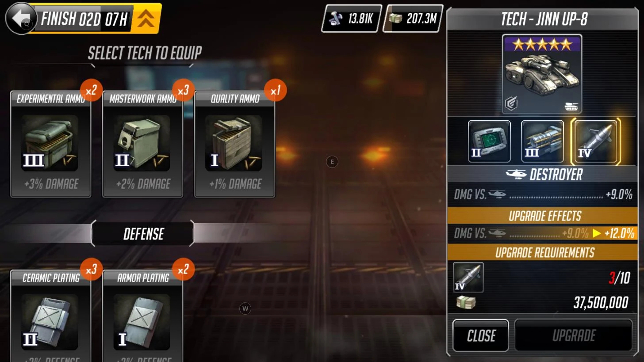Open the Jinn UP-8 tank portrait
The width and height of the screenshot is (644, 362).
[x=542, y=74]
